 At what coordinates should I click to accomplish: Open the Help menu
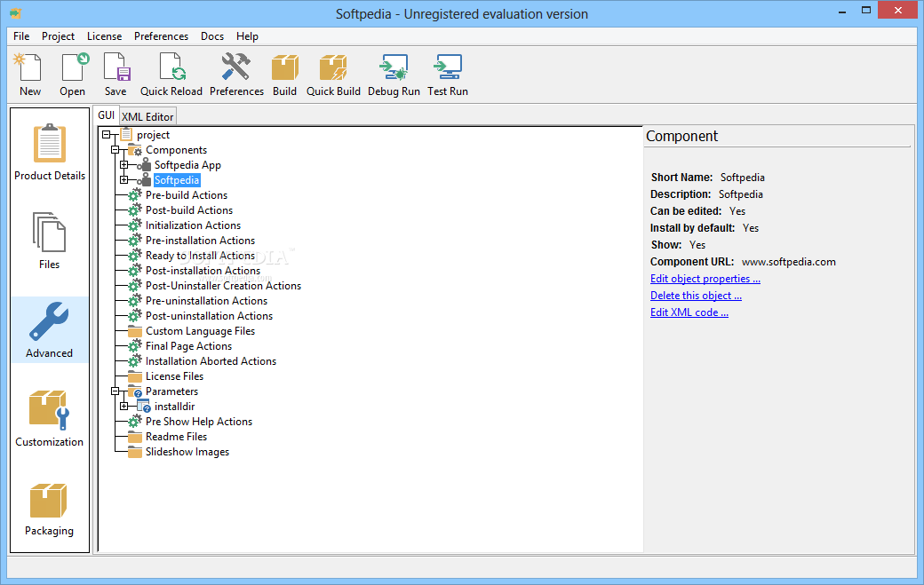coord(248,36)
